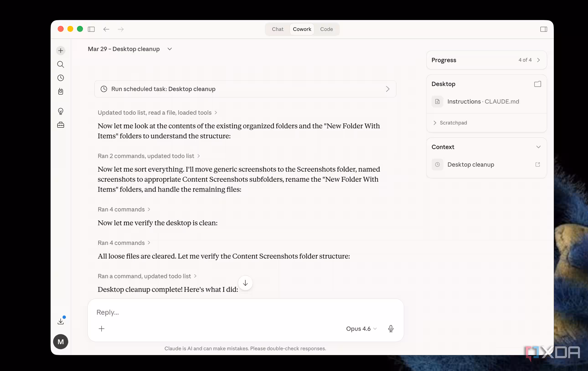
Task: Open Instructions CLAUDE.md file
Action: (483, 102)
